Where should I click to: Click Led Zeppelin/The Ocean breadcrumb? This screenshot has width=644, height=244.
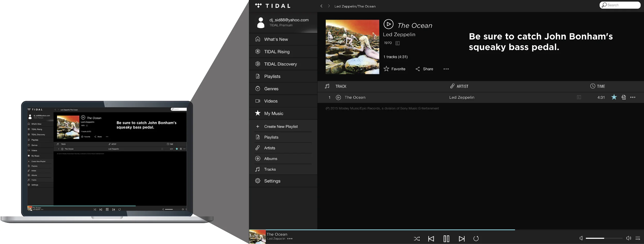355,6
